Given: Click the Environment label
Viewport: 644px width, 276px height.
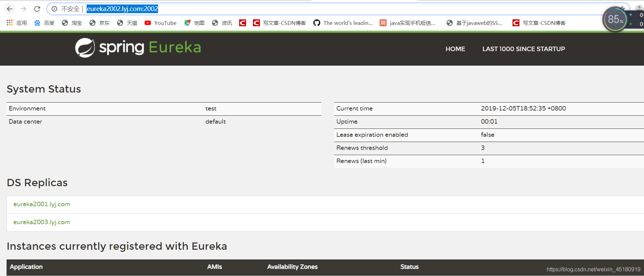Looking at the screenshot, I should point(27,108).
